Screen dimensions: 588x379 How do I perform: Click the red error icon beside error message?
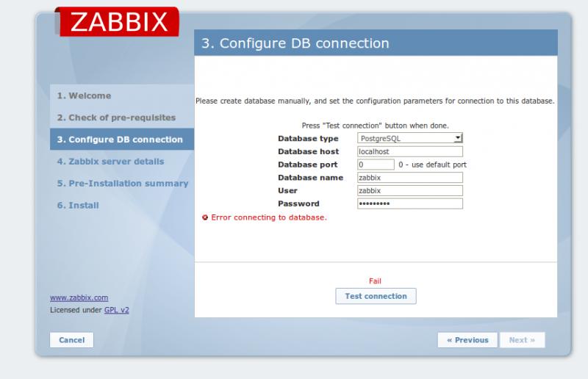click(205, 217)
